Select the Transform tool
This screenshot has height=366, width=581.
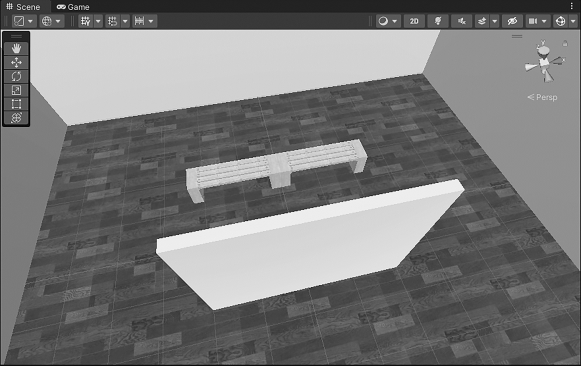pyautogui.click(x=16, y=118)
